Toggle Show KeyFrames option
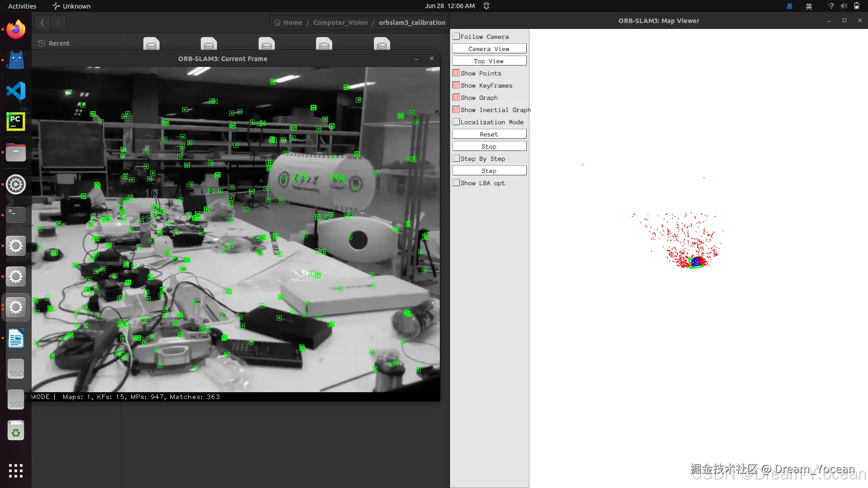 pos(457,85)
